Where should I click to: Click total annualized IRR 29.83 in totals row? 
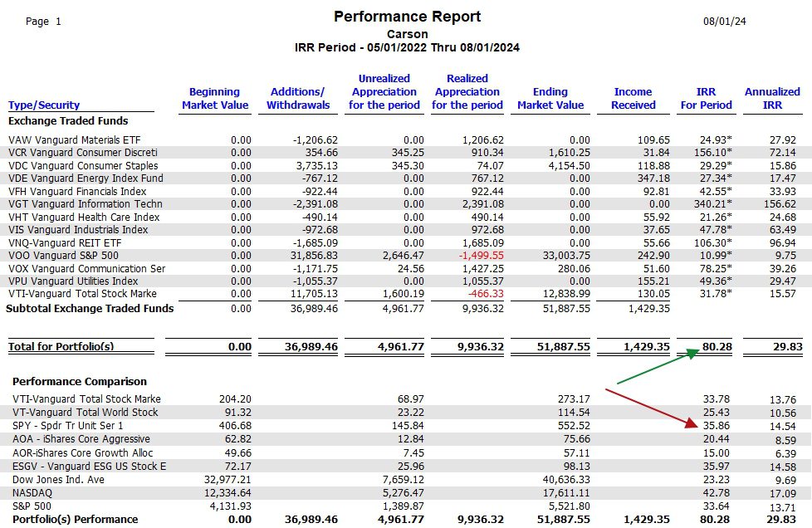[788, 346]
